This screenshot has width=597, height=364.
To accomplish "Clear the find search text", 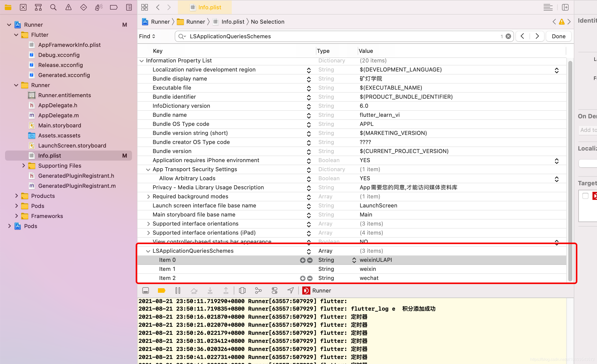I will click(x=508, y=36).
